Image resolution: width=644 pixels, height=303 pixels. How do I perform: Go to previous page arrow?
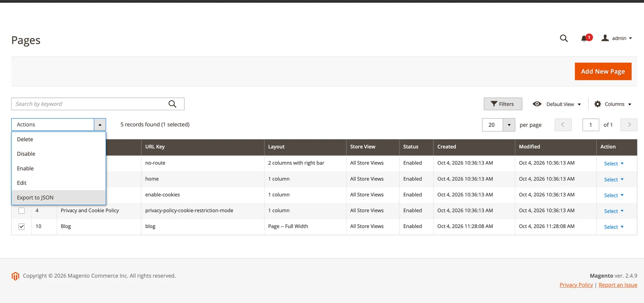click(563, 125)
